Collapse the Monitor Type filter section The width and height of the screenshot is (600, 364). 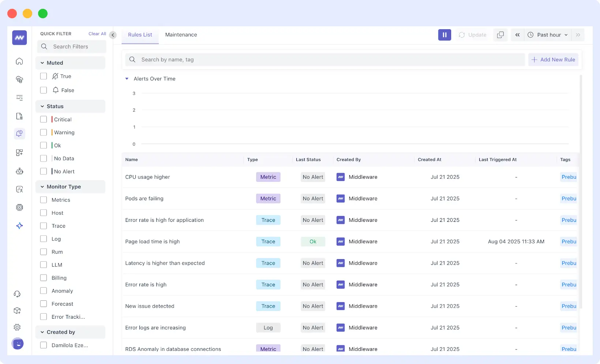(43, 186)
